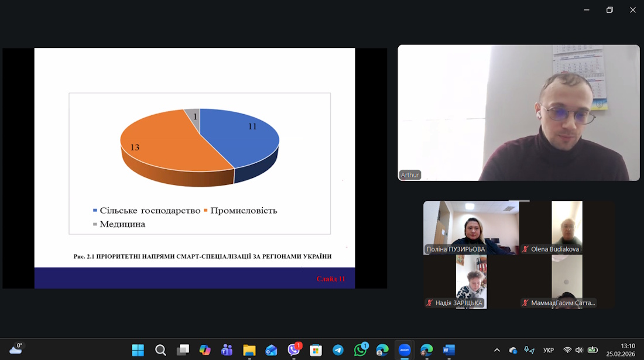Click muted microphone icon on Надія ЗАРІЦЬКА
Image resolution: width=644 pixels, height=360 pixels.
pyautogui.click(x=430, y=303)
